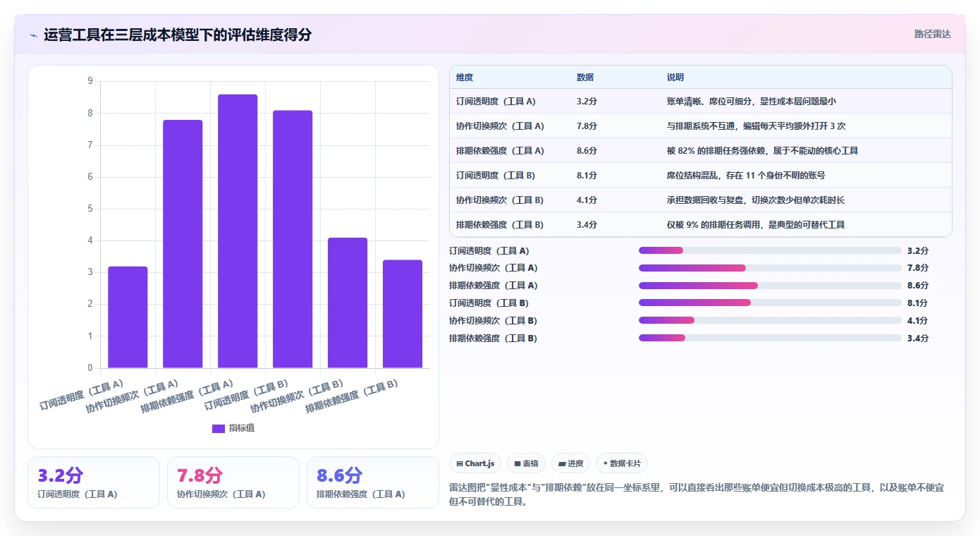Click the 雷达图 summary paragraph
980x536 pixels.
tap(697, 495)
